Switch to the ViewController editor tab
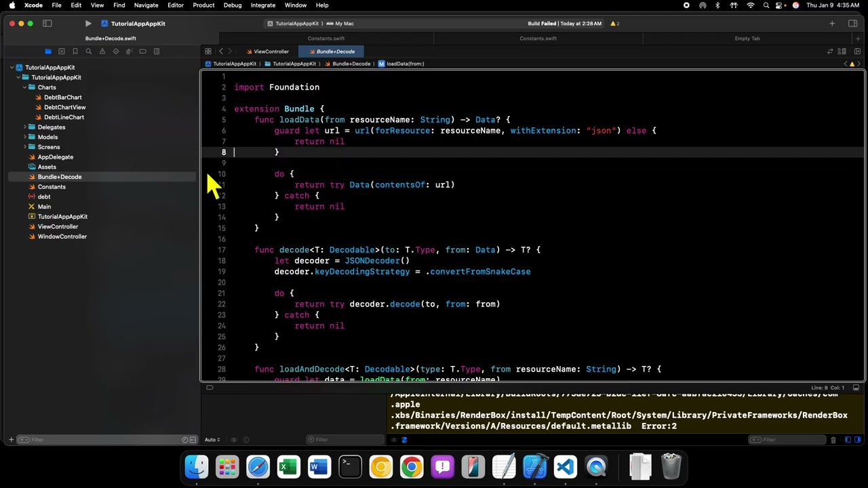 267,52
